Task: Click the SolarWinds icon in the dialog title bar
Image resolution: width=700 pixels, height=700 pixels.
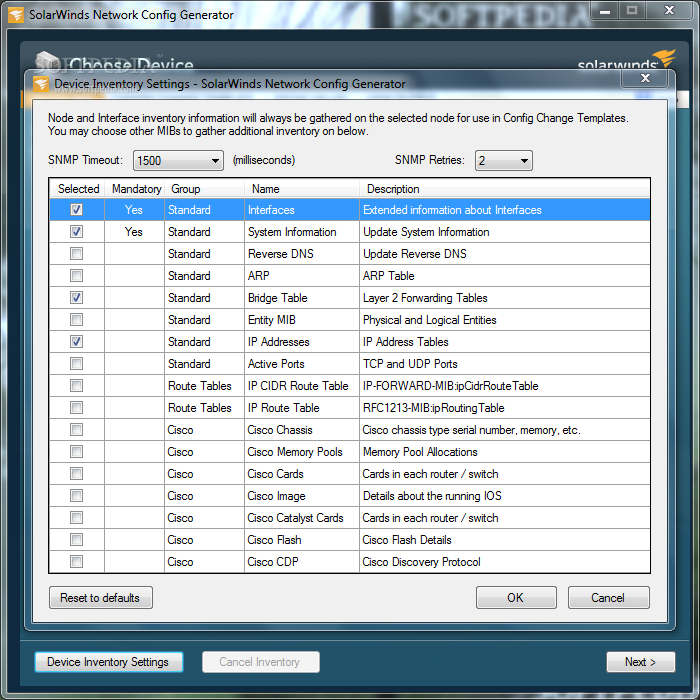Action: (41, 84)
